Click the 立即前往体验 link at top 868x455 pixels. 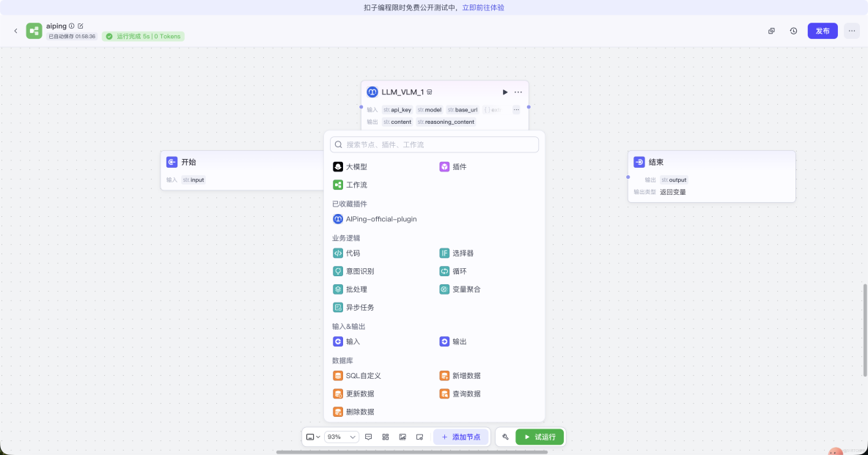[485, 7]
